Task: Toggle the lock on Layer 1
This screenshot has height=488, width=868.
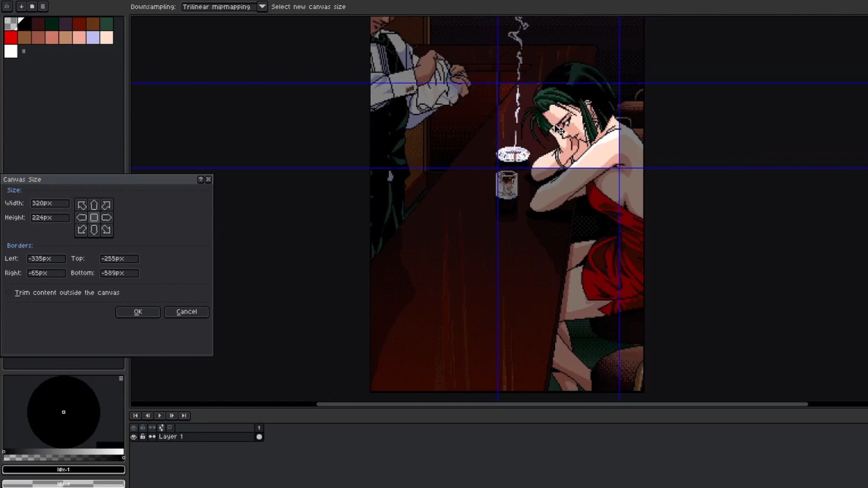Action: [143, 437]
